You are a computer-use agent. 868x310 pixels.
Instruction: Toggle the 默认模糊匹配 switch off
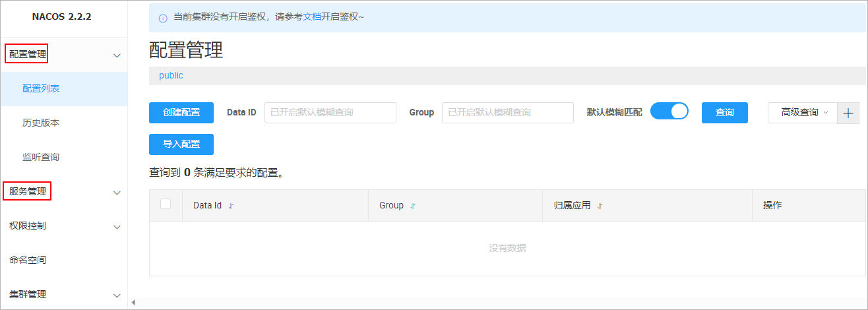[x=669, y=111]
